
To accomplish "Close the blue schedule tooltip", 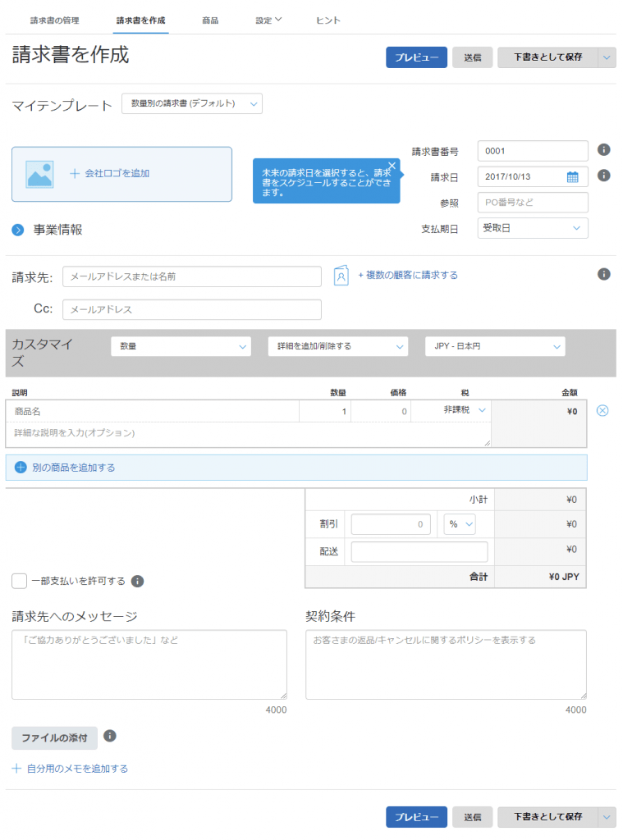I will pos(392,166).
